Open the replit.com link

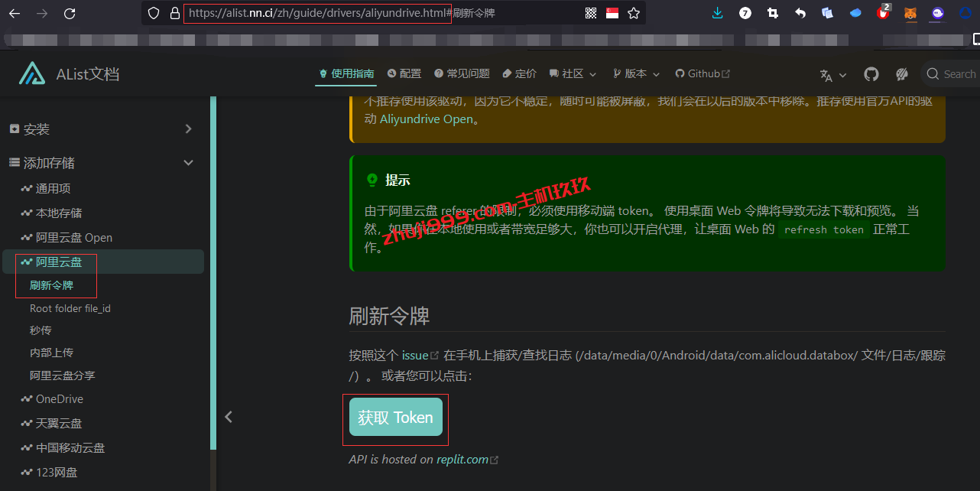click(467, 460)
